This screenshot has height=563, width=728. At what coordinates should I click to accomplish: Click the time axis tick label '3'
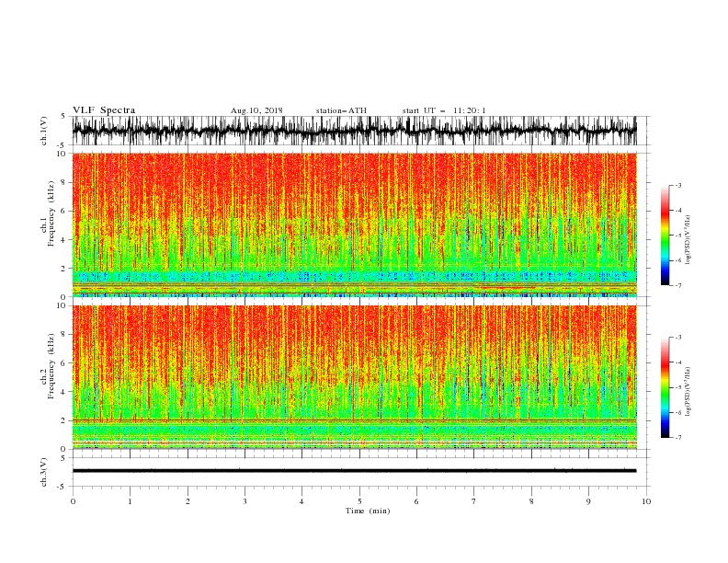(245, 501)
